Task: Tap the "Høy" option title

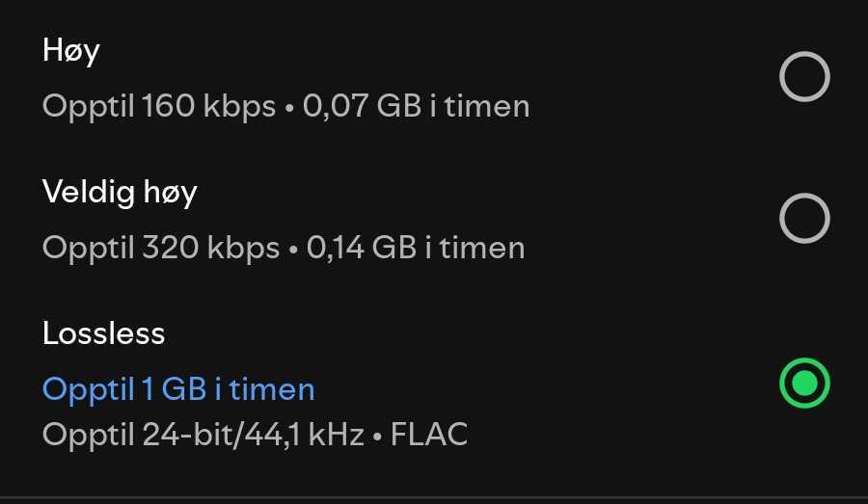Action: (x=71, y=51)
